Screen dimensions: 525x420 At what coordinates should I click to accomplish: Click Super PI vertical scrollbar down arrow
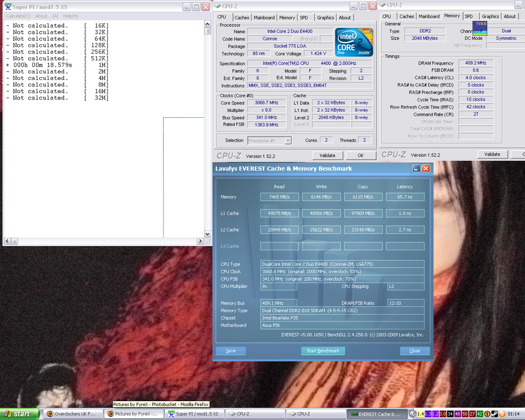click(x=207, y=234)
